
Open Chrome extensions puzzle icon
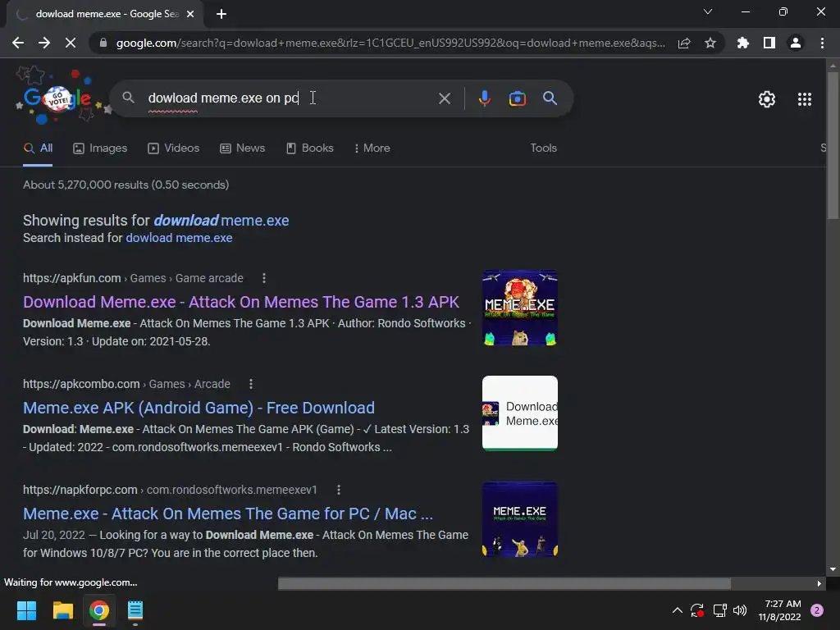point(743,43)
